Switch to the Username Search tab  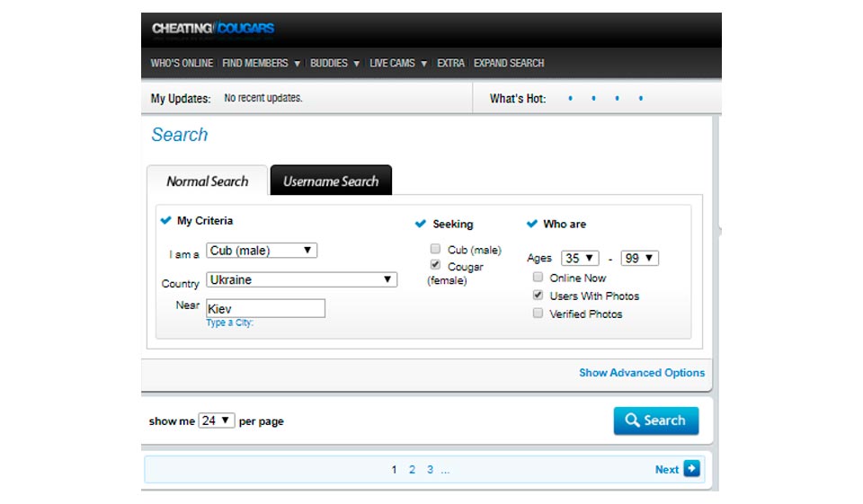(x=331, y=181)
